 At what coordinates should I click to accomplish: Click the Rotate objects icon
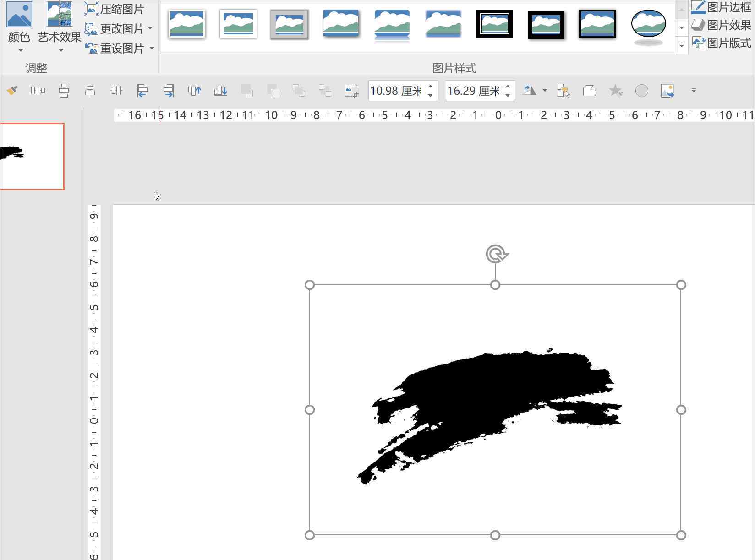point(530,91)
